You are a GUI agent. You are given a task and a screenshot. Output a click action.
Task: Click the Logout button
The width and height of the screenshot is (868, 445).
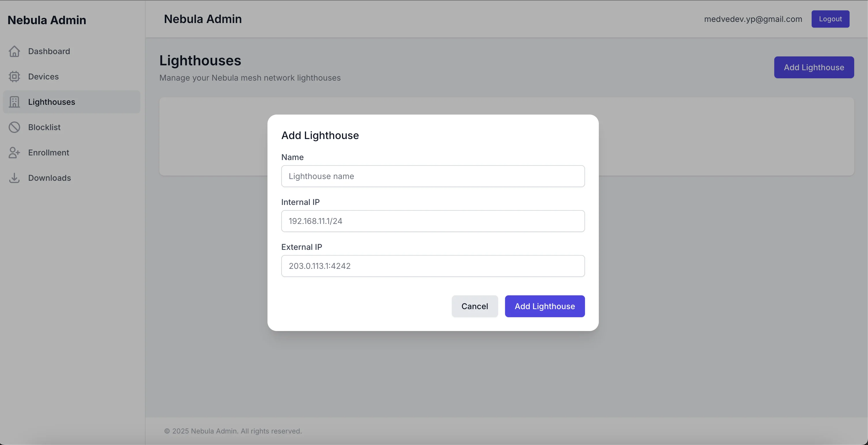[x=830, y=19]
